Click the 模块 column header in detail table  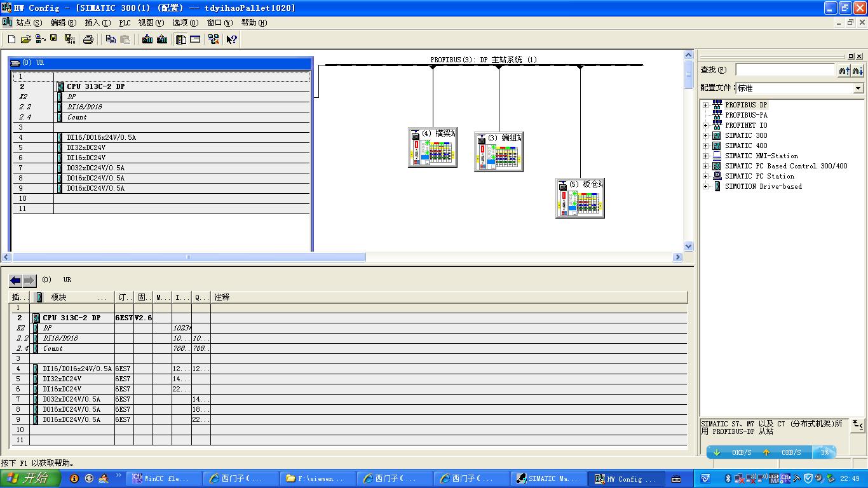72,297
